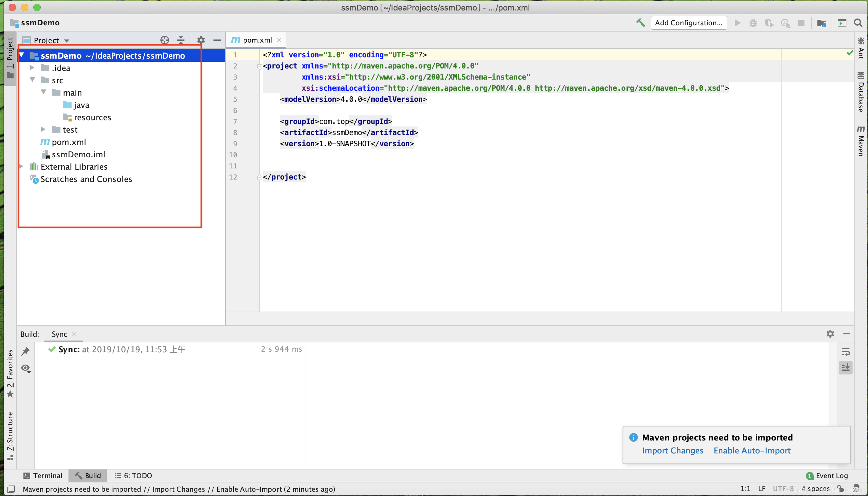Viewport: 868px width, 496px height.
Task: Open Project panel settings gear
Action: tap(201, 40)
